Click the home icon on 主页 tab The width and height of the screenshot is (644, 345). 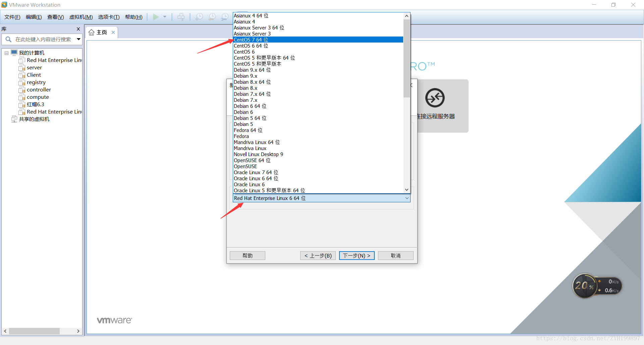tap(91, 32)
